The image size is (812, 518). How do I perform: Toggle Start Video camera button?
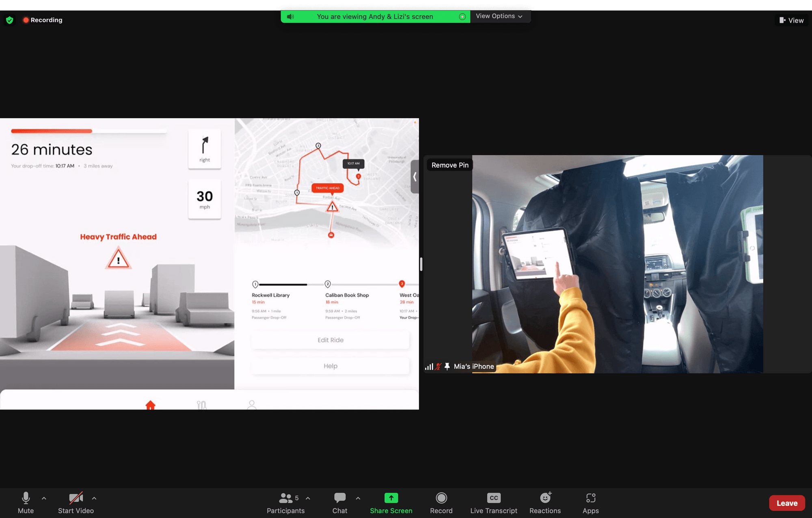click(76, 498)
